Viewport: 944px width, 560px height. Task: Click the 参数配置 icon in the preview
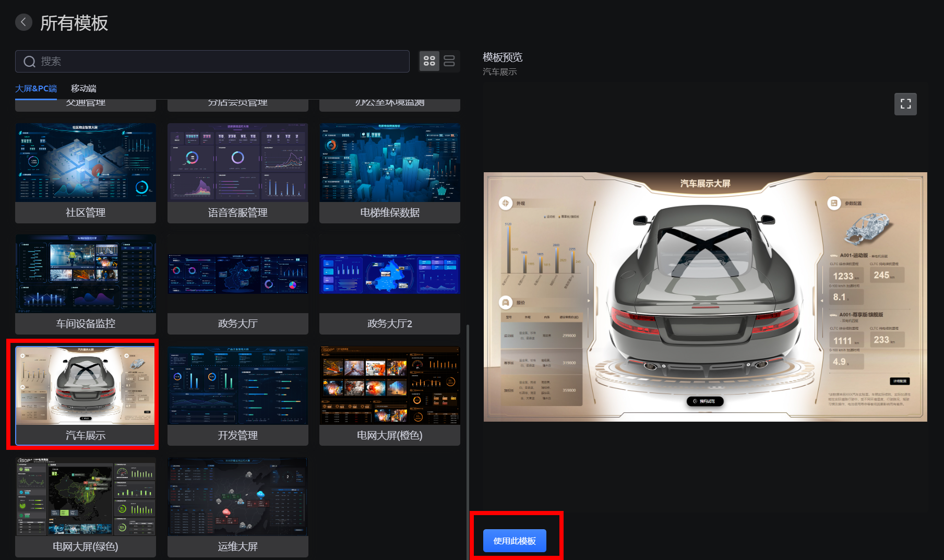(x=834, y=203)
